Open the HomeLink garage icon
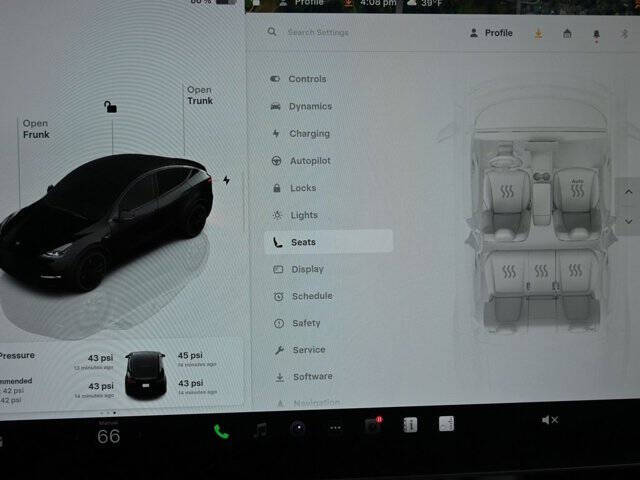 point(567,33)
